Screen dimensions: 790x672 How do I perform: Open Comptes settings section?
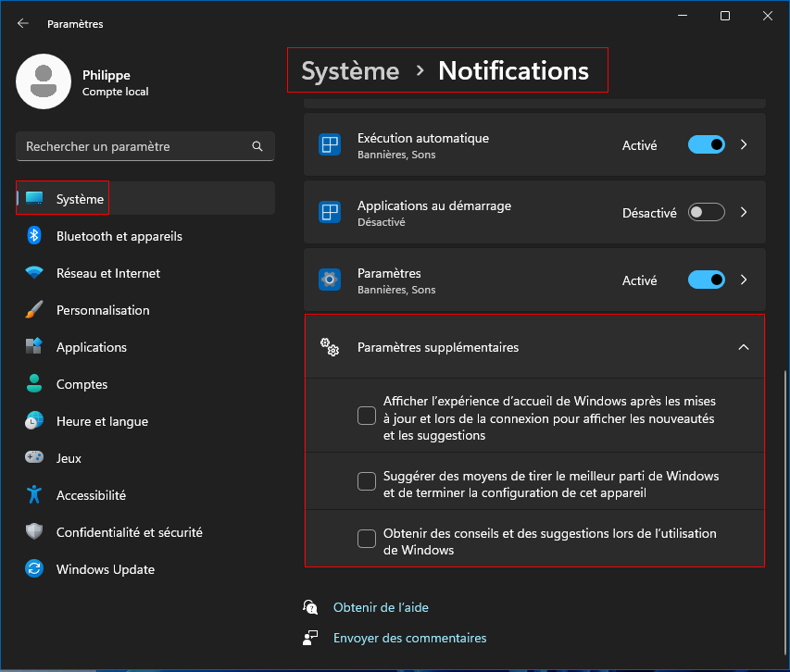(145, 383)
